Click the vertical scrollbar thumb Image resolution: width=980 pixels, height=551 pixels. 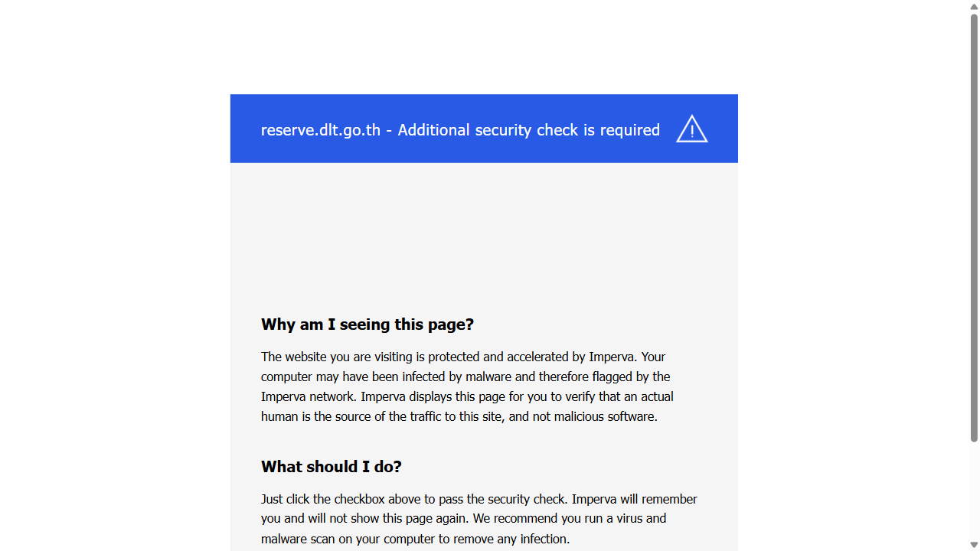tap(974, 230)
